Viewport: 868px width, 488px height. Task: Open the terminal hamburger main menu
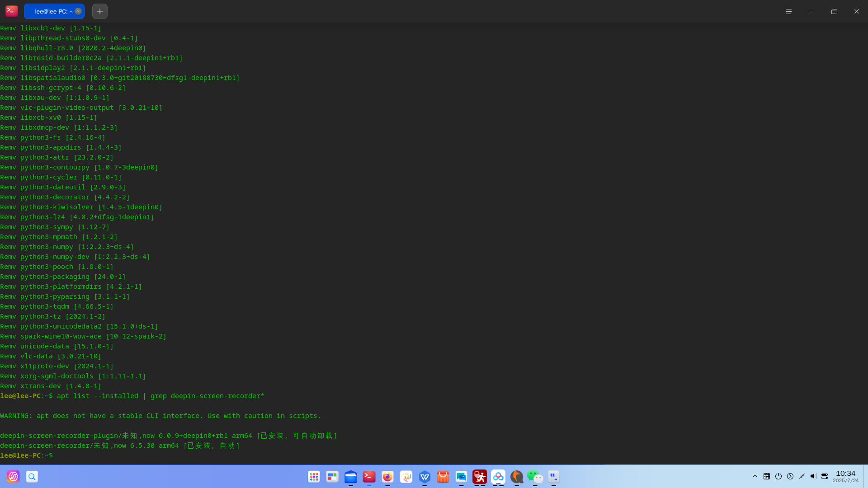pos(789,11)
